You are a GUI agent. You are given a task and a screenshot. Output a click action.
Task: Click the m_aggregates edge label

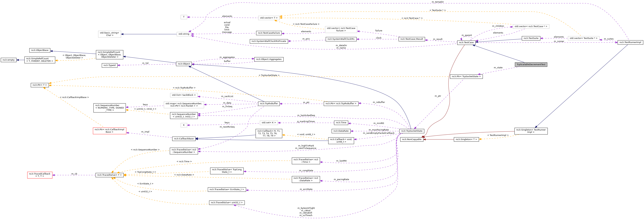(x=227, y=57)
